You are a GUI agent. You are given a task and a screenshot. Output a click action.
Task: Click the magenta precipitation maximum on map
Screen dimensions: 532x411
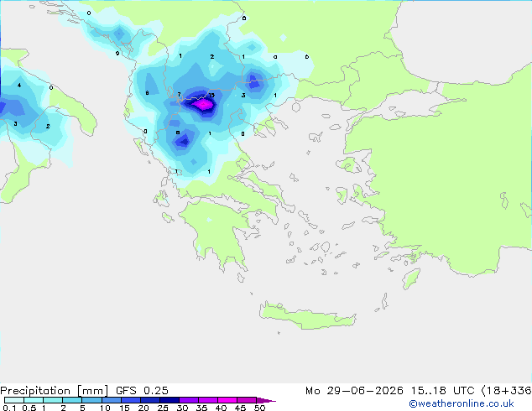[x=204, y=104]
